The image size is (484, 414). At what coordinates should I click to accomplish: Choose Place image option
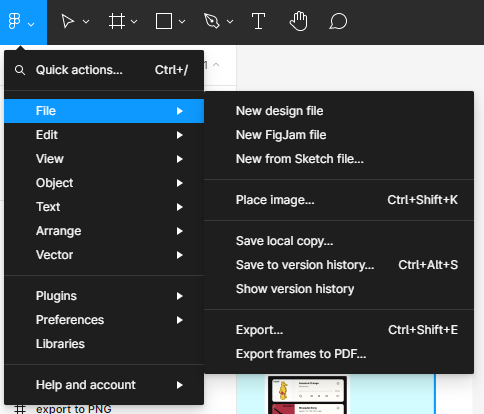click(339, 200)
